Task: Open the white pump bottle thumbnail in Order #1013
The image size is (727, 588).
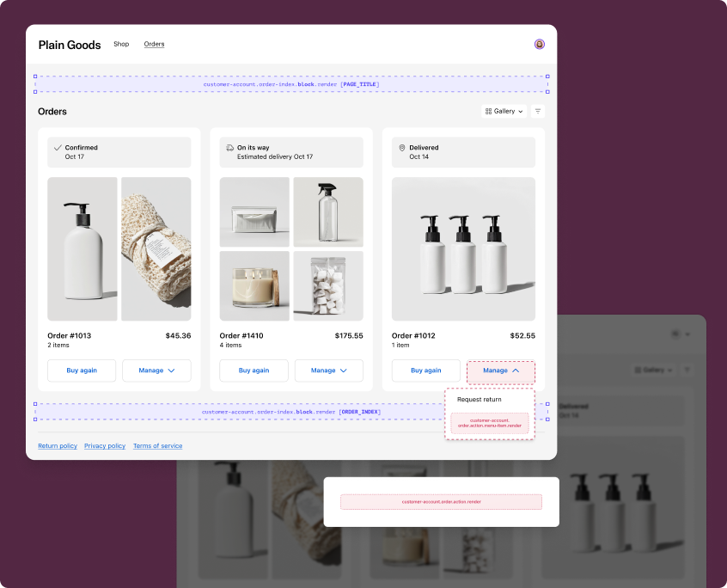Action: [82, 249]
